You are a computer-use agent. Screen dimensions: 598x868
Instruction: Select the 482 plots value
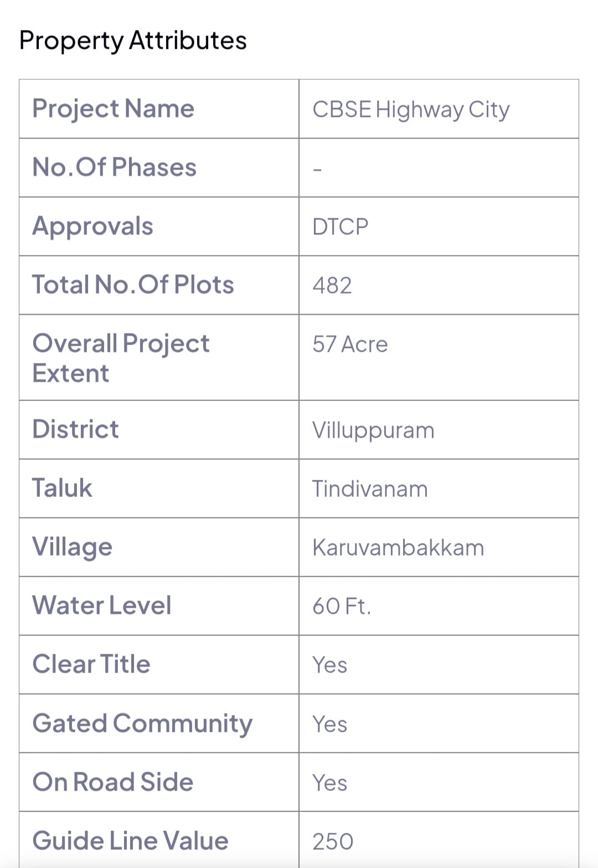click(332, 286)
